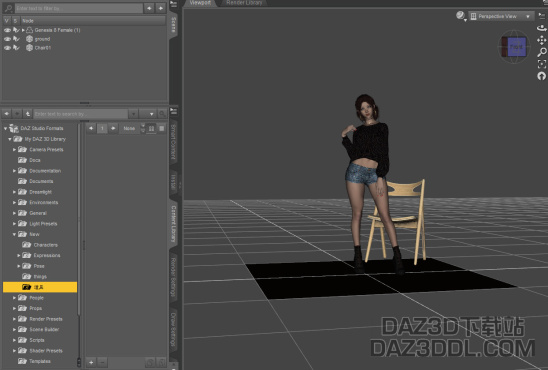The image size is (548, 370).
Task: Click the V column header in Scene pane
Action: click(x=6, y=21)
